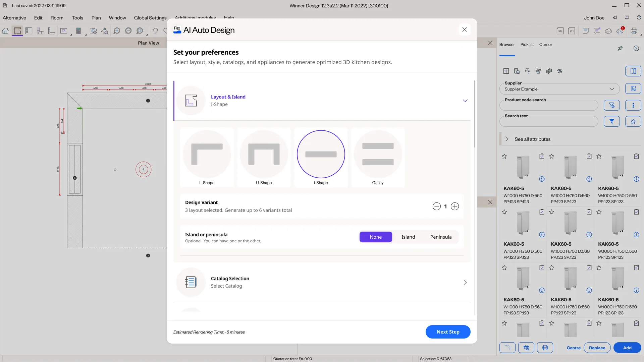Switch to the Cursor tab
This screenshot has width=644, height=362.
545,44
